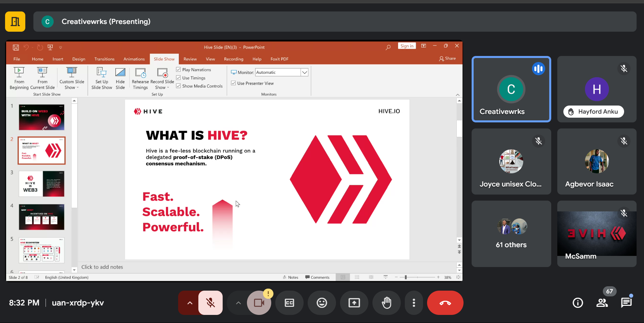
Task: Open Customize Quick Access Toolbar arrow
Action: click(x=61, y=48)
